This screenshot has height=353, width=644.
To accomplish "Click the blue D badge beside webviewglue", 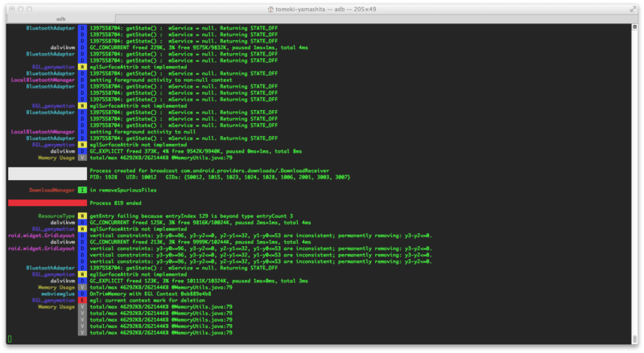I will pyautogui.click(x=82, y=293).
